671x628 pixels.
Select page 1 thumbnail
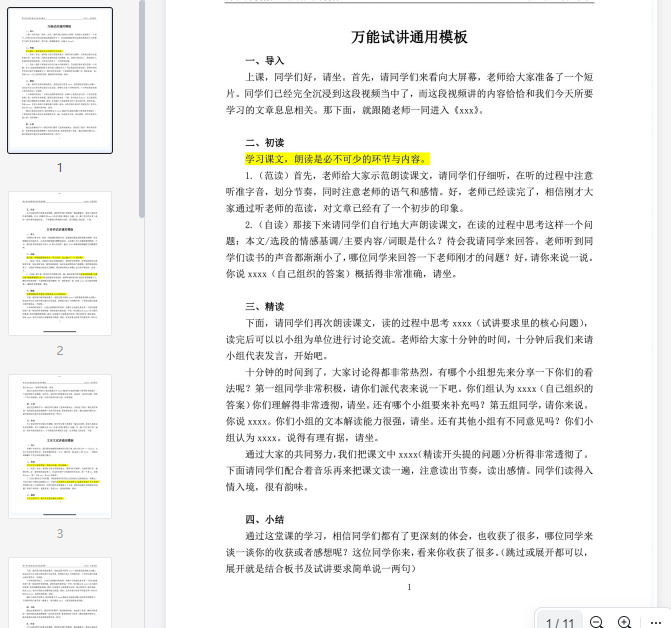click(60, 80)
